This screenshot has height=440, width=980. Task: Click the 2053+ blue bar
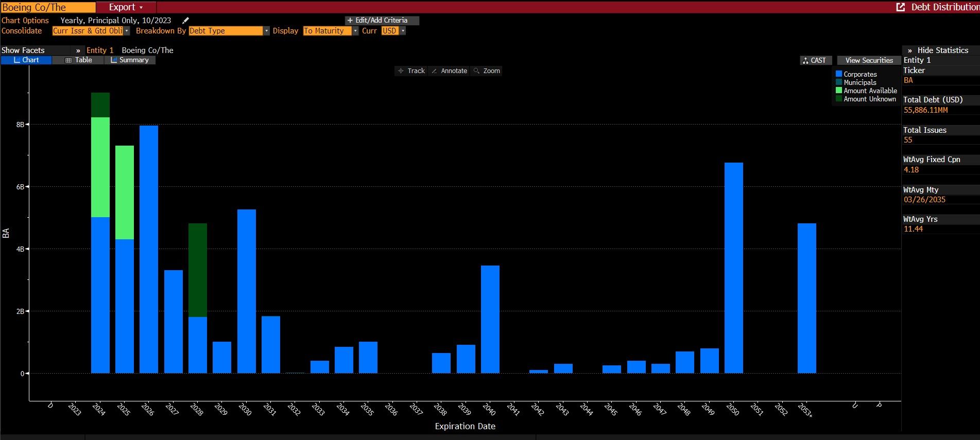point(807,298)
